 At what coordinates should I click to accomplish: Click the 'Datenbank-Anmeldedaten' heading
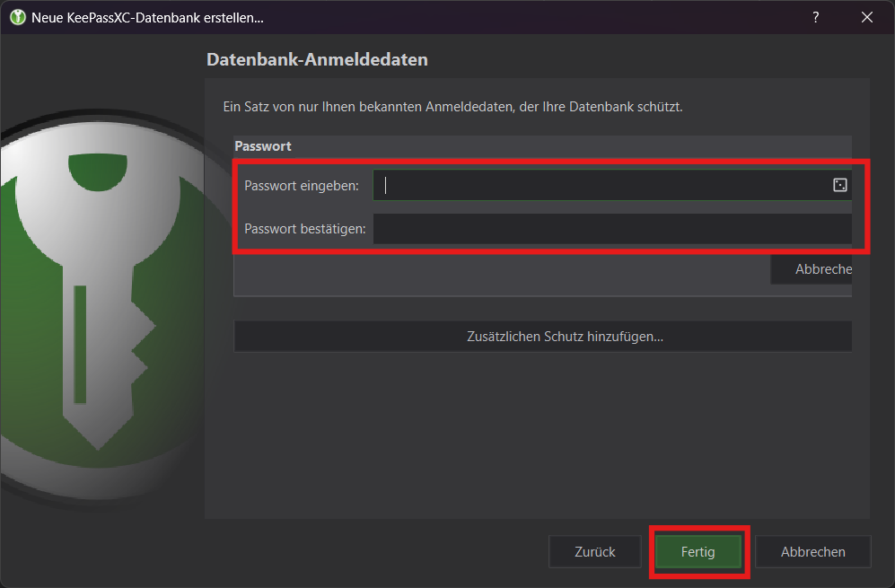[317, 60]
